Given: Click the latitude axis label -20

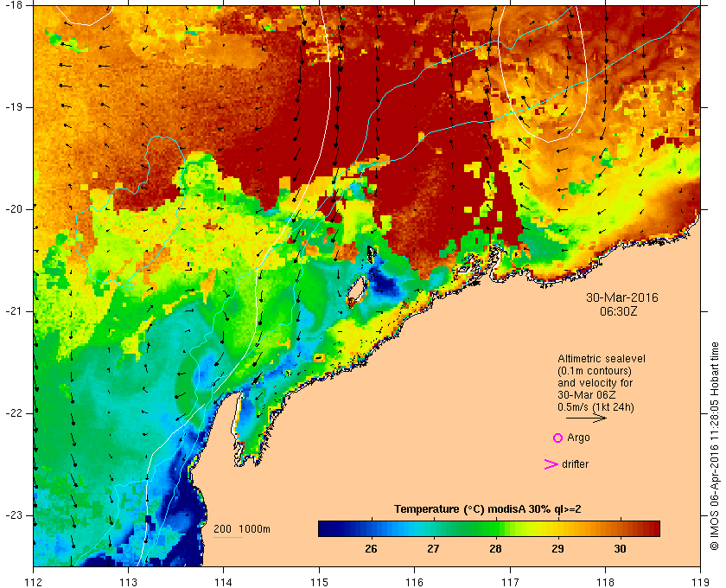Looking at the screenshot, I should [13, 209].
